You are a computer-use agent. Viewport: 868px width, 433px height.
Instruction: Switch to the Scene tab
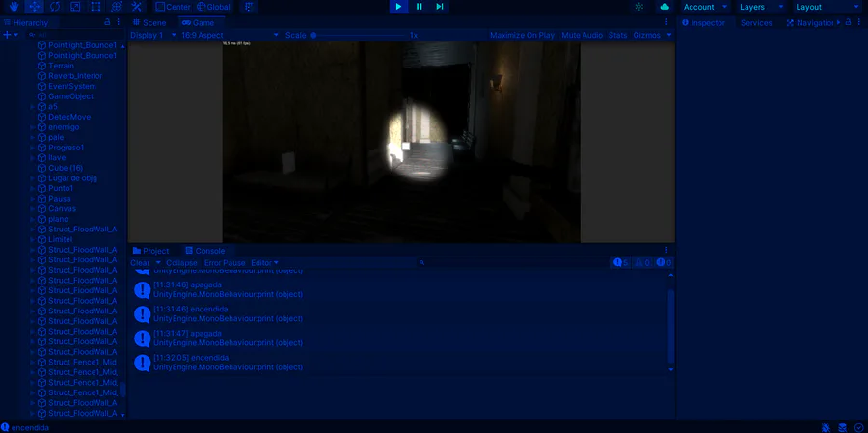(149, 23)
